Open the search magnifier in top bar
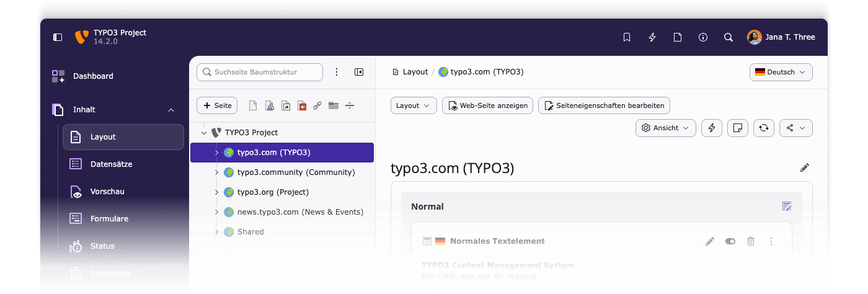Image resolution: width=868 pixels, height=294 pixels. (x=728, y=37)
